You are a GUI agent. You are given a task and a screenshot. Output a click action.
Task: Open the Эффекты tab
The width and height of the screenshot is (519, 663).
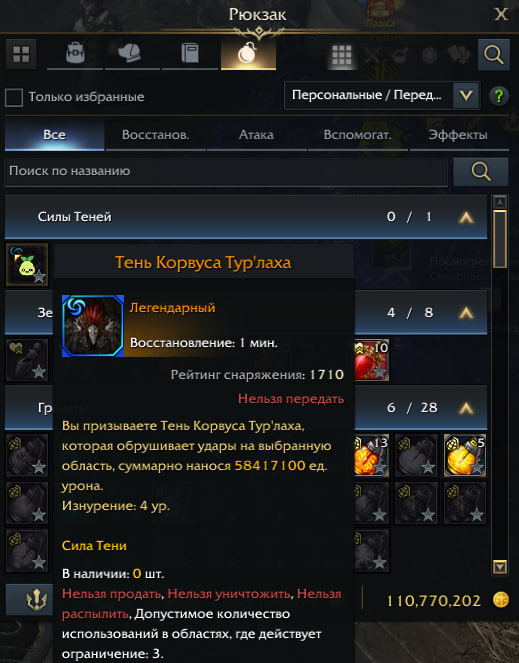pyautogui.click(x=458, y=135)
